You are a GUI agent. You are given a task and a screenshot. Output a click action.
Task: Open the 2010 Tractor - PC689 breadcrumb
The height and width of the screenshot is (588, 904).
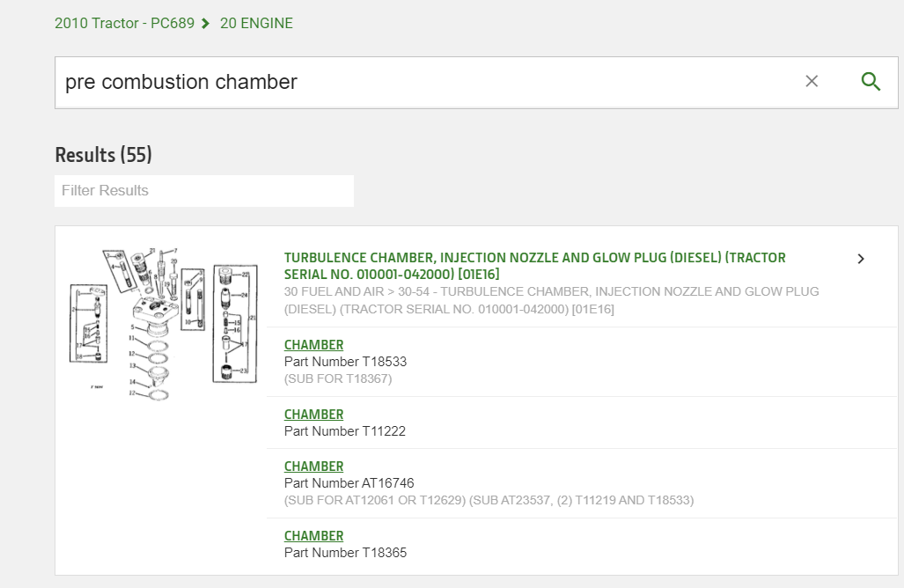tap(124, 23)
